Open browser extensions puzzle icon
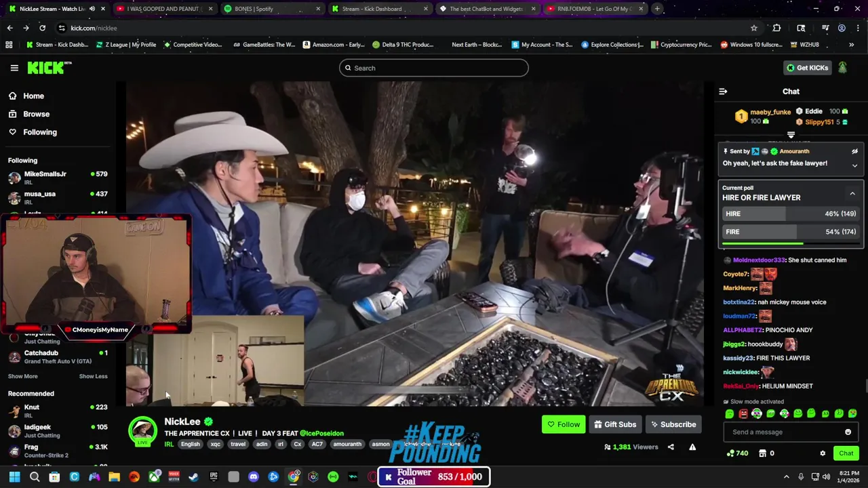 pos(776,28)
